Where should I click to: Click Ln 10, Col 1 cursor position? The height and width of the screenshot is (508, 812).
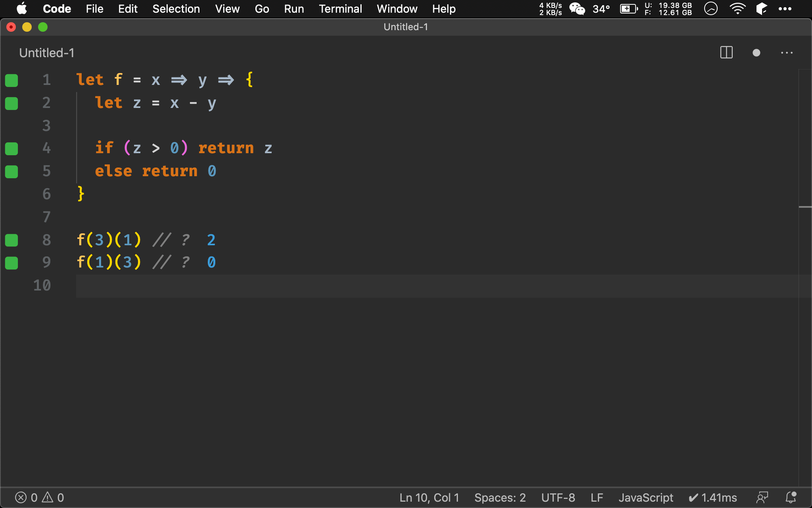coord(429,497)
